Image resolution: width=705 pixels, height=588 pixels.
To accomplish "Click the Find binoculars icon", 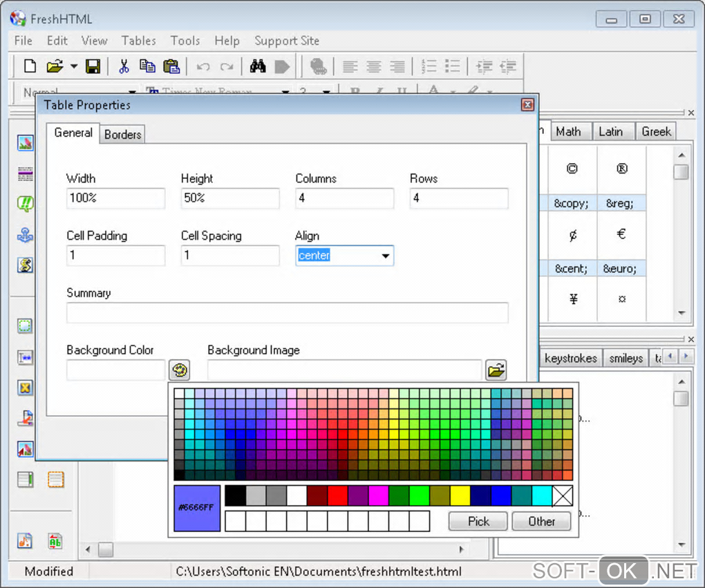I will pos(258,66).
